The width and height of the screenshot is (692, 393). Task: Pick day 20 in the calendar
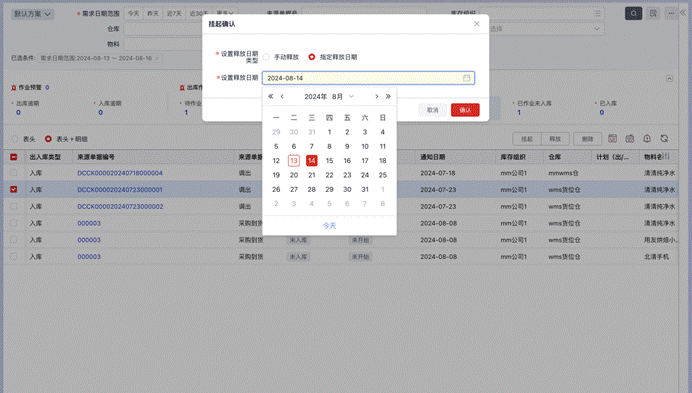[x=294, y=175]
